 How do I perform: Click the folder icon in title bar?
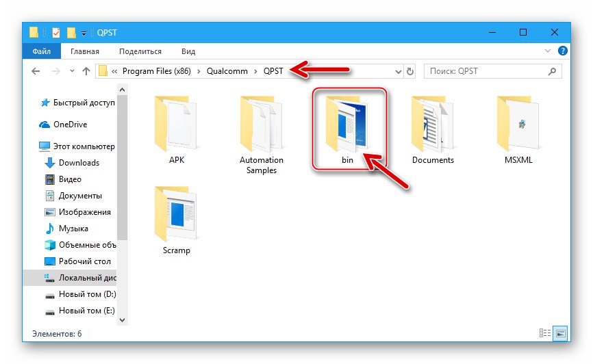34,33
